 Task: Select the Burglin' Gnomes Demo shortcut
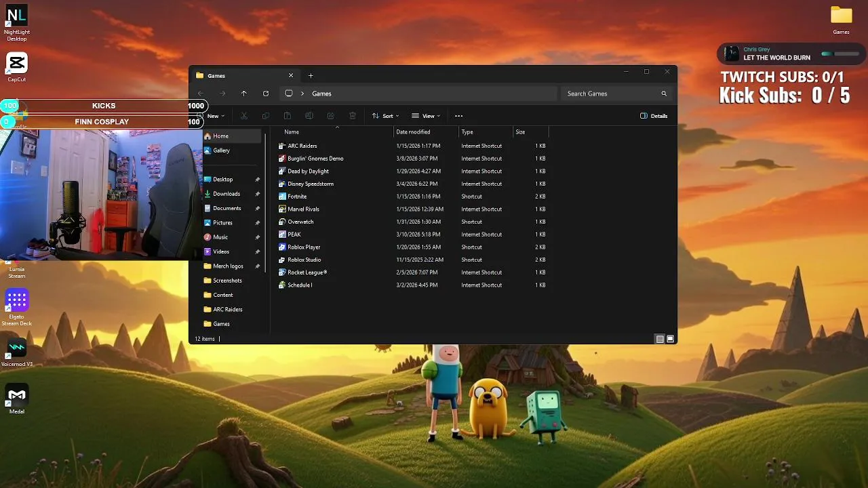[x=311, y=159]
